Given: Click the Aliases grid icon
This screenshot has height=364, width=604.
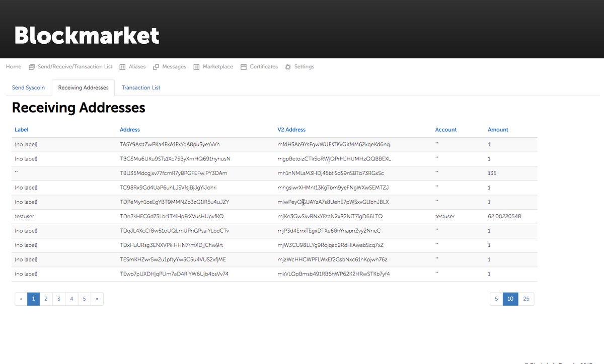Looking at the screenshot, I should point(122,67).
